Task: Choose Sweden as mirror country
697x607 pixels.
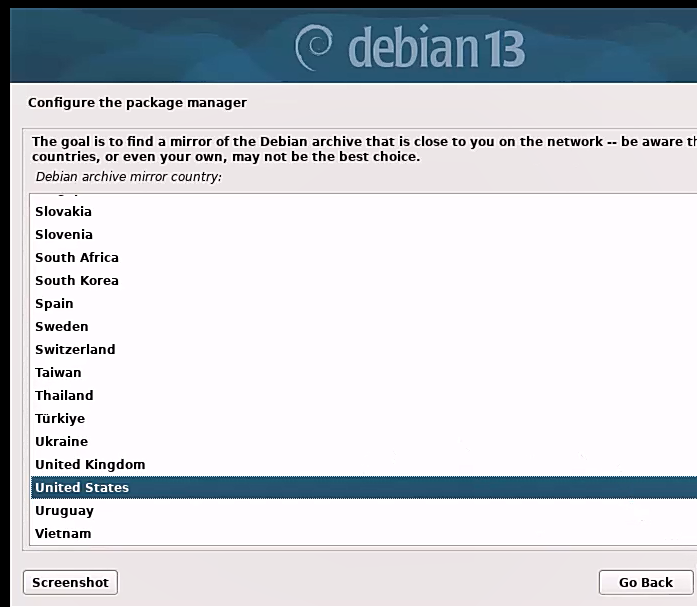Action: tap(62, 326)
